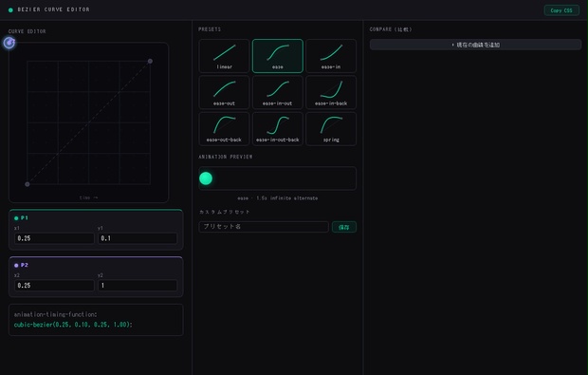588x375 pixels.
Task: Click the curve start point handle at bottom left
Action: coord(27,184)
